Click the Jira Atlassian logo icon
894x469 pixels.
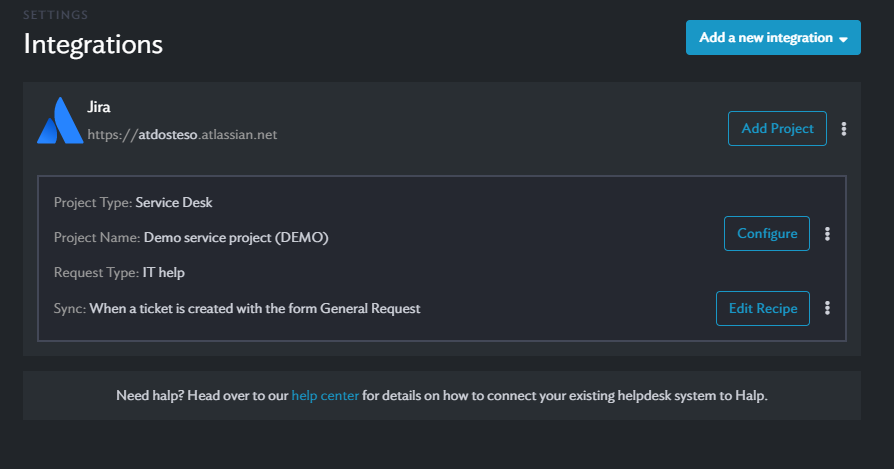tap(59, 121)
